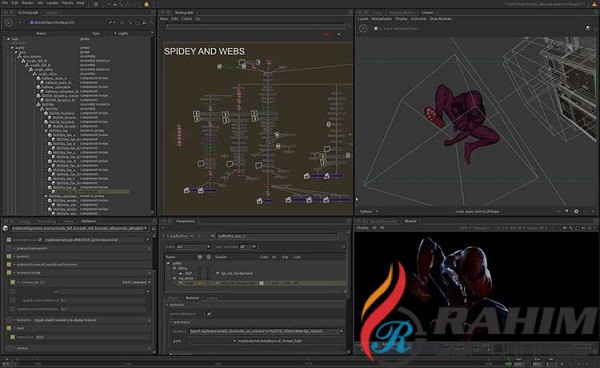Screen dimensions: 600x368
Task: Click the gear icon in the Viewer's bottom bar
Action: (x=576, y=212)
